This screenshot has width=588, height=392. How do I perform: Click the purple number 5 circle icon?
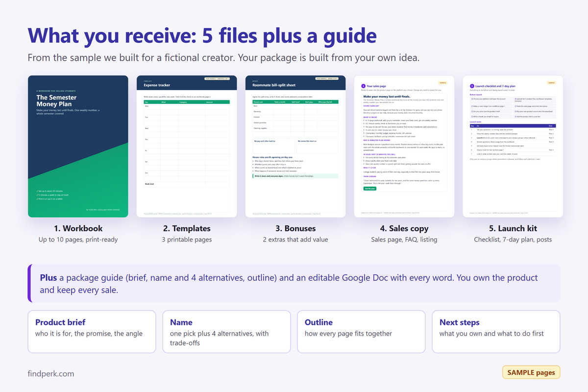click(x=472, y=86)
